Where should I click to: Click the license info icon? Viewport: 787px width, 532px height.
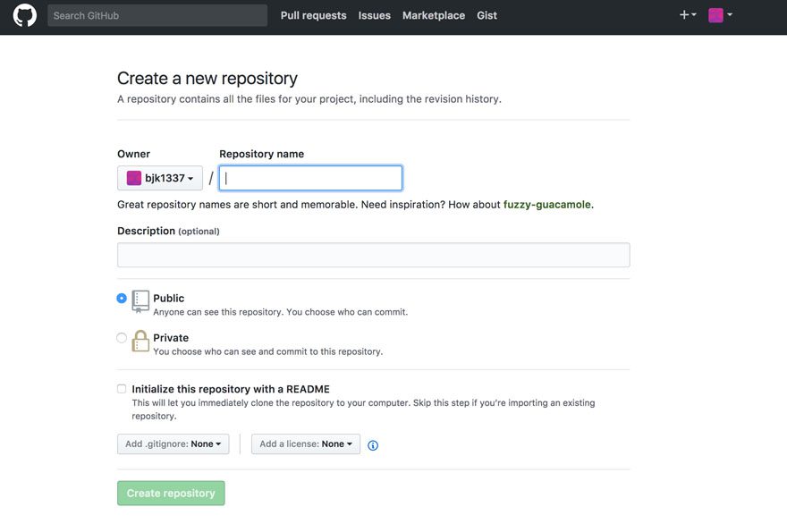[373, 445]
